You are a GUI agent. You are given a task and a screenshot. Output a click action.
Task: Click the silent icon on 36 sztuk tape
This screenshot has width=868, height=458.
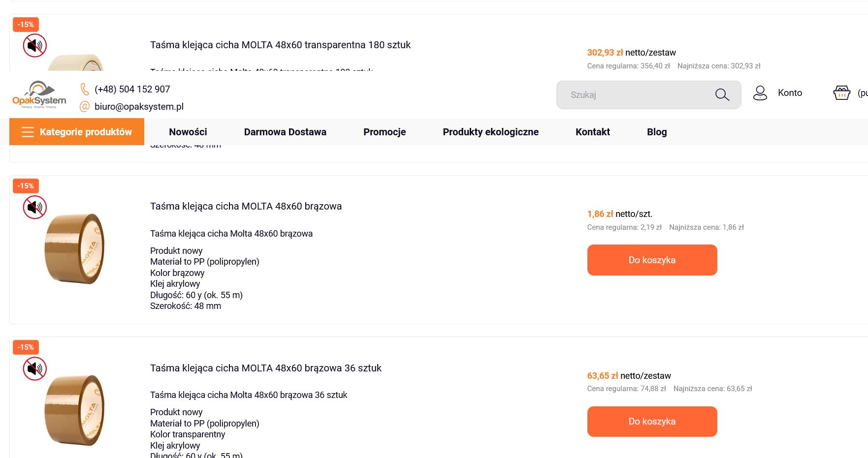[x=34, y=368]
